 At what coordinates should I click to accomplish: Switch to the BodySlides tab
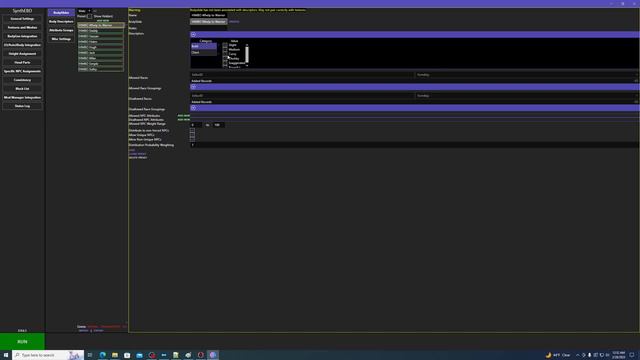pos(61,13)
